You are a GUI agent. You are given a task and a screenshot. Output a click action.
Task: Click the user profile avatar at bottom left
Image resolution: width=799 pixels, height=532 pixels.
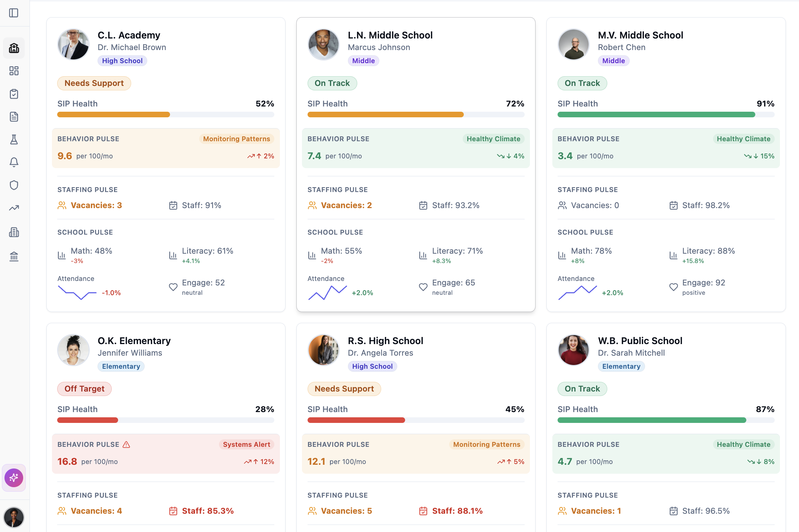click(14, 517)
